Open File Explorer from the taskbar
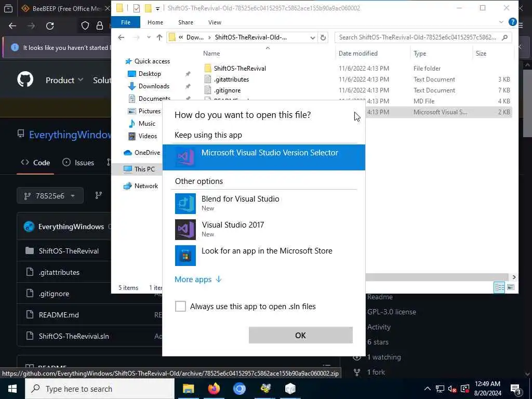The width and height of the screenshot is (532, 399). pyautogui.click(x=188, y=389)
